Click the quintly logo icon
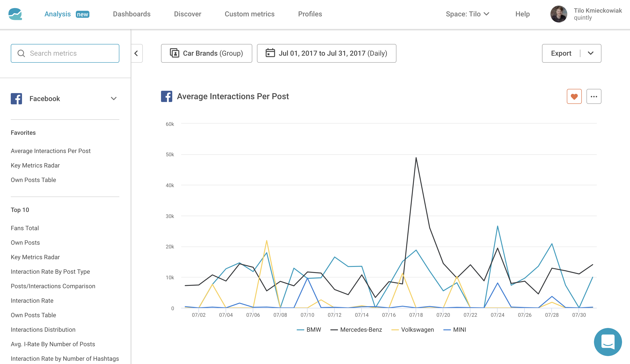The image size is (630, 364). click(15, 14)
